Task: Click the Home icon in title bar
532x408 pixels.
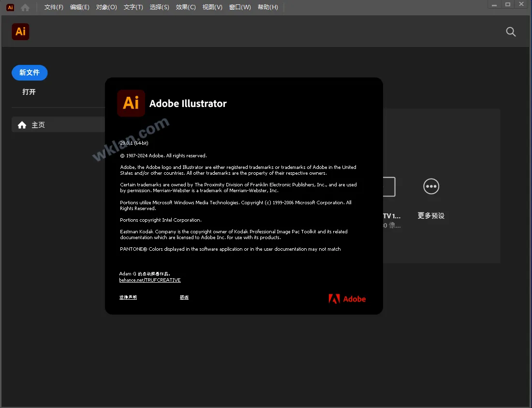Action: point(25,7)
